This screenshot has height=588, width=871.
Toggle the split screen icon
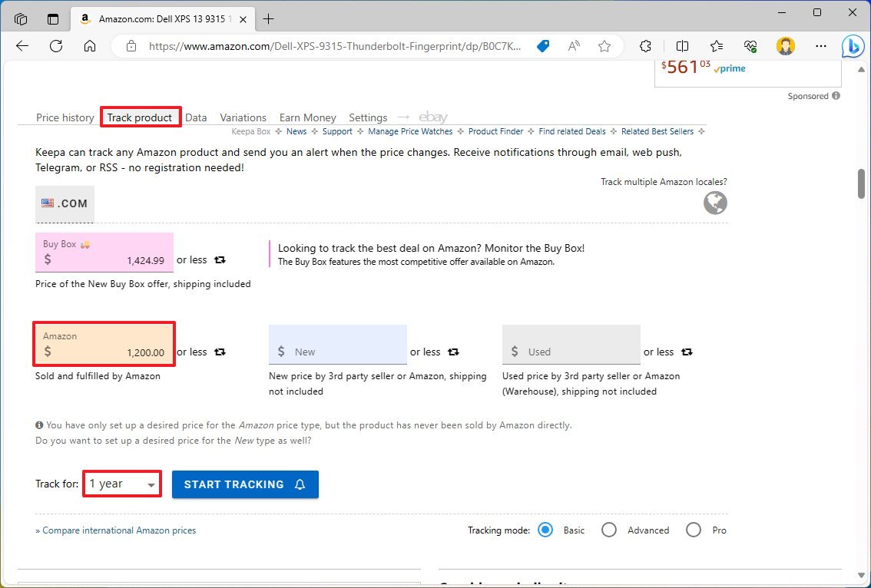pyautogui.click(x=682, y=46)
